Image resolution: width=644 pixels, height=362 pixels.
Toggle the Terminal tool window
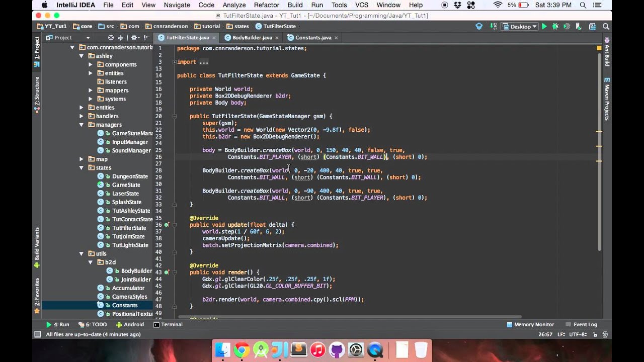click(168, 325)
